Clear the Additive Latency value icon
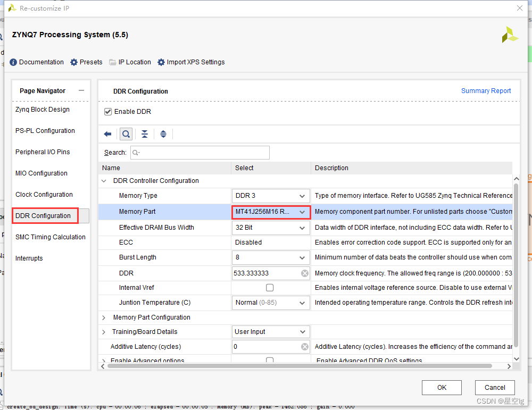 (x=305, y=347)
